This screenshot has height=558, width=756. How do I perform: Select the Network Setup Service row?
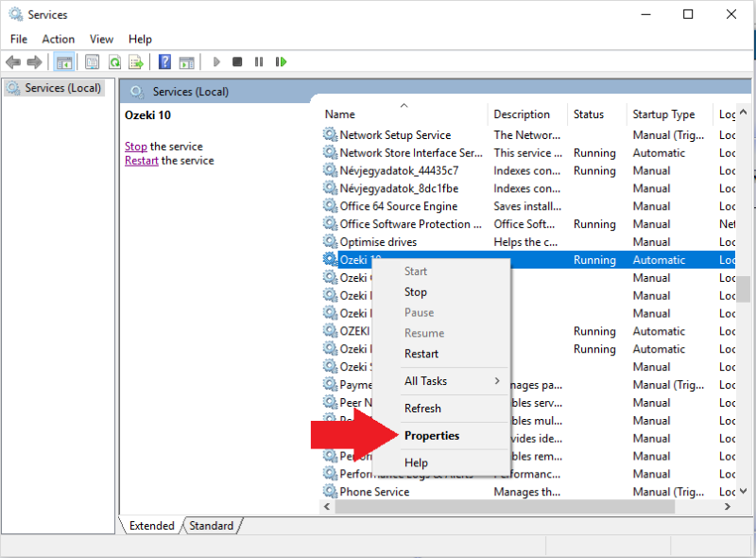(x=528, y=134)
